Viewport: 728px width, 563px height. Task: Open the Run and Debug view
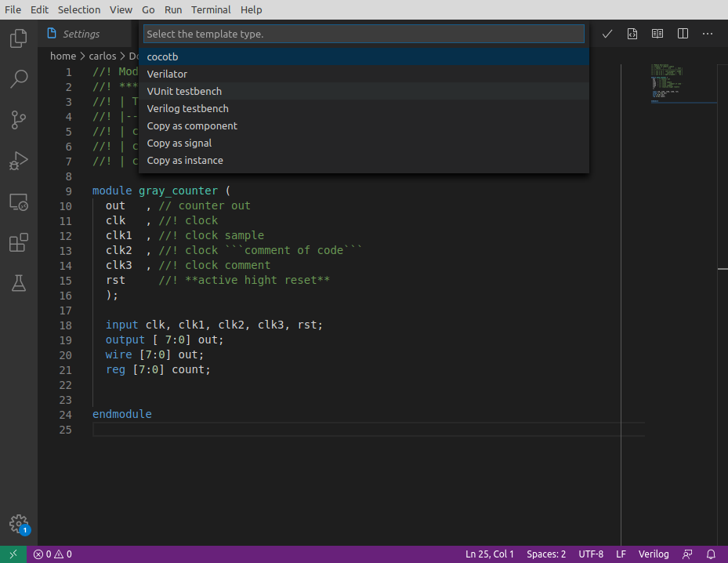coord(19,161)
